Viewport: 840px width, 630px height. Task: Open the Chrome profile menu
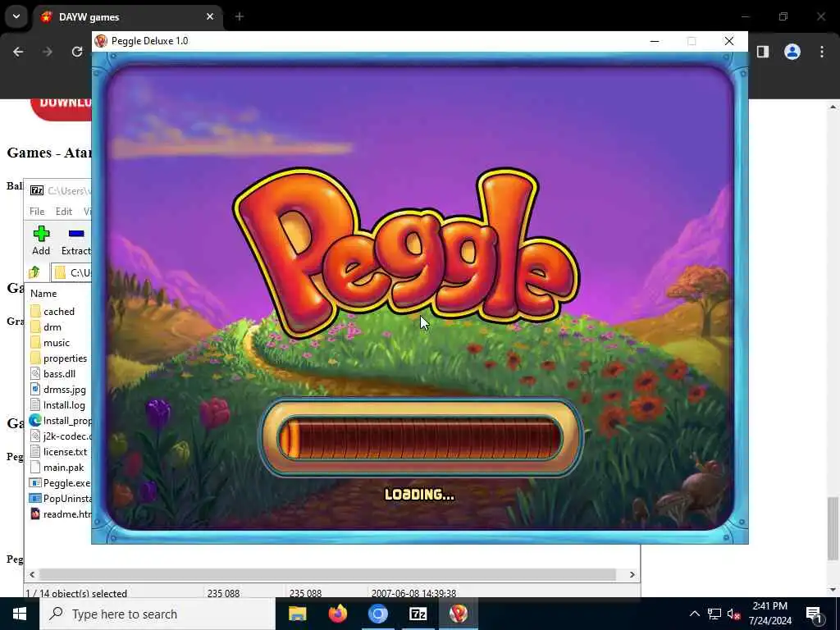pyautogui.click(x=792, y=52)
